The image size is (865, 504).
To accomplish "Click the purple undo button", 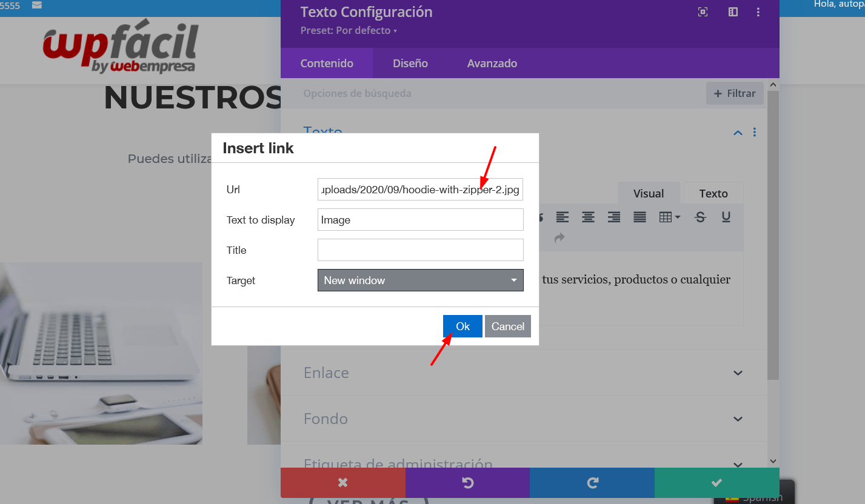I will pos(467,483).
